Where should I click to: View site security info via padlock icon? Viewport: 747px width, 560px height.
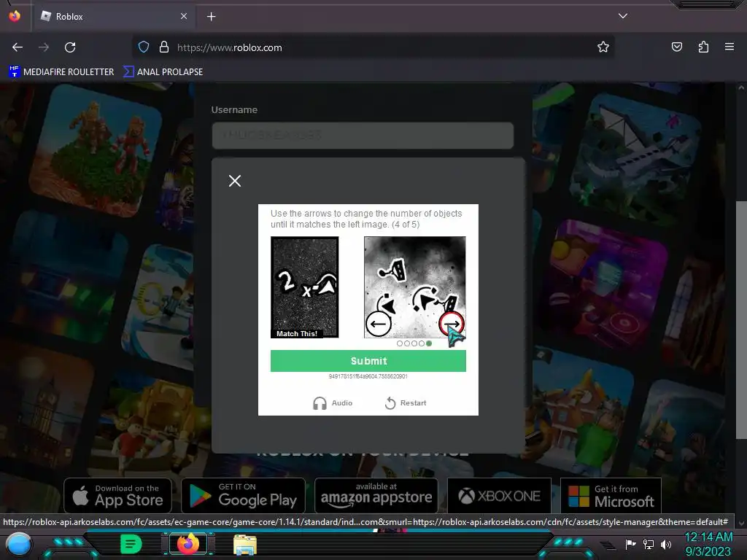(164, 47)
